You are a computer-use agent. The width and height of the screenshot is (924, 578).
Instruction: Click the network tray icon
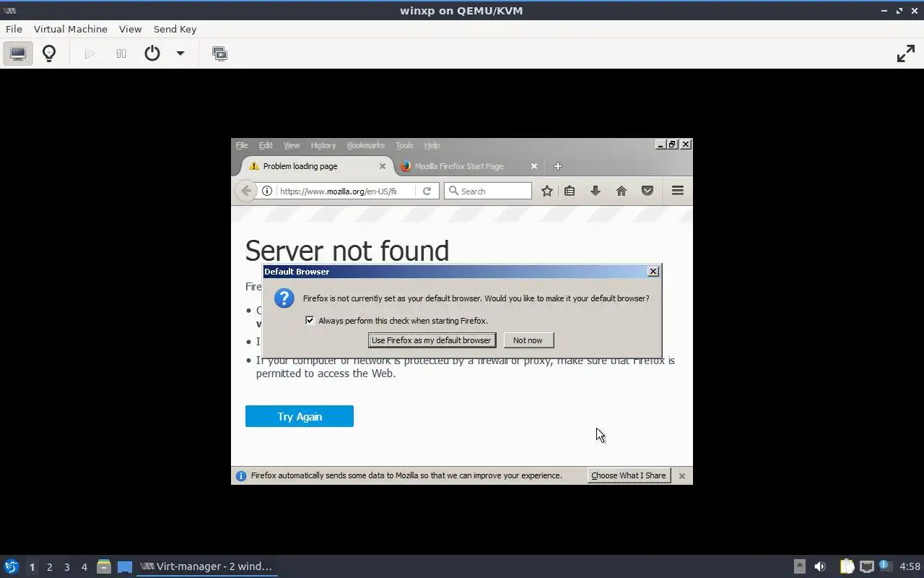tap(866, 566)
